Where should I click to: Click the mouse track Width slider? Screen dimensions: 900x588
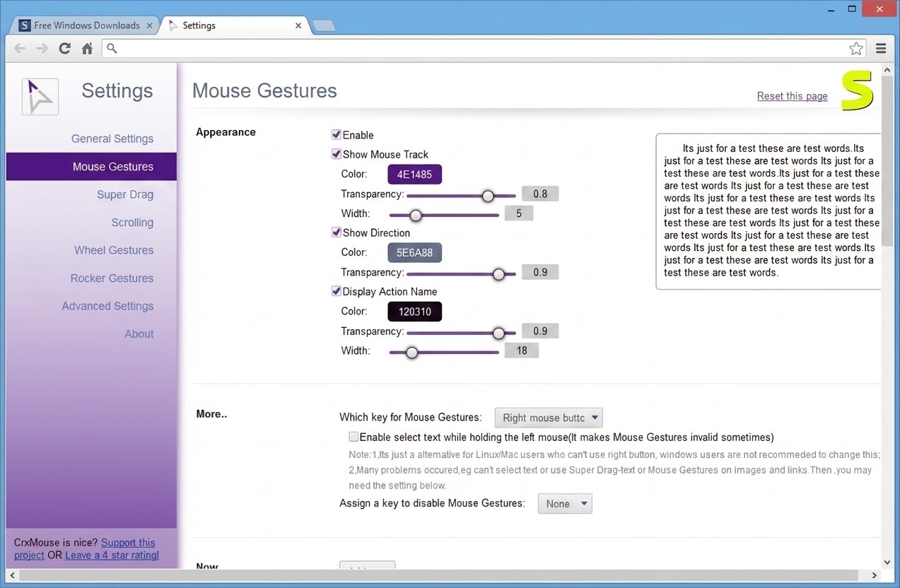(x=444, y=215)
